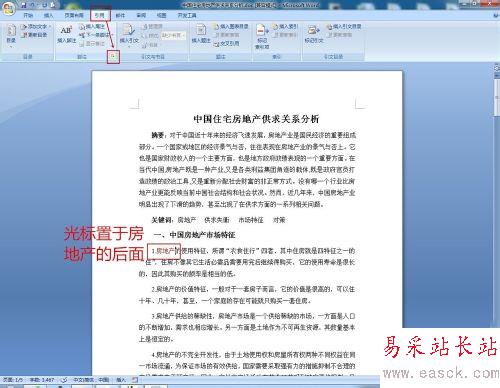Screen dimensions: 500x388
Task: Click 交叉引用 (Cross-reference)
Action: [227, 43]
